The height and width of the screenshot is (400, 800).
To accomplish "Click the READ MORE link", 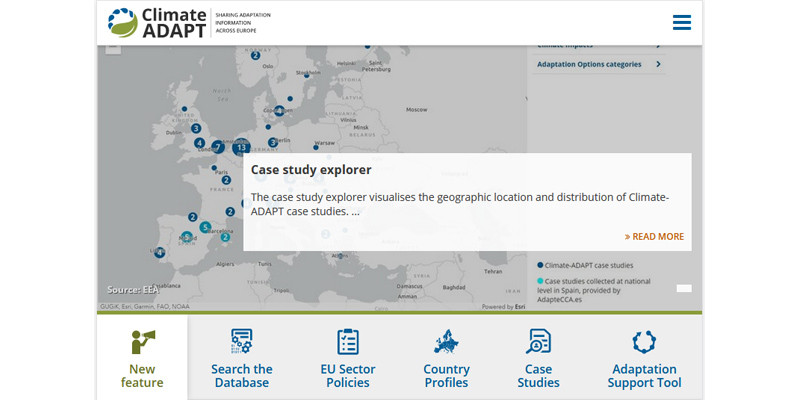I will coord(655,237).
